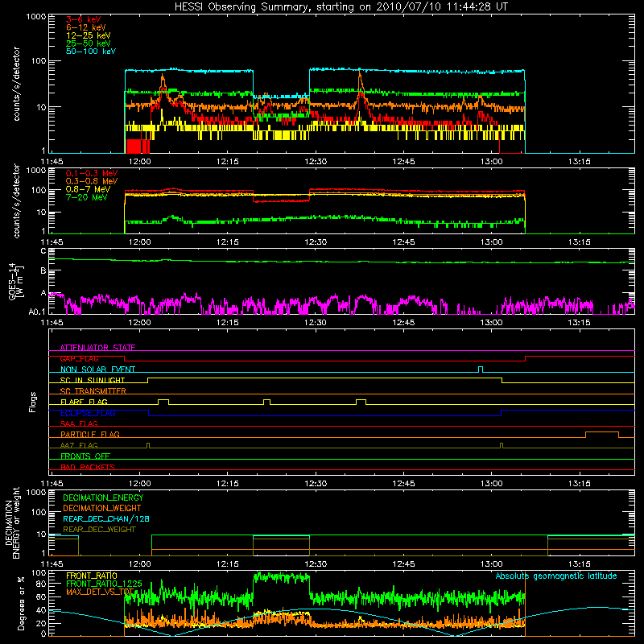The width and height of the screenshot is (644, 644).
Task: Select the 6-12 keV legend label
Action: click(x=86, y=27)
